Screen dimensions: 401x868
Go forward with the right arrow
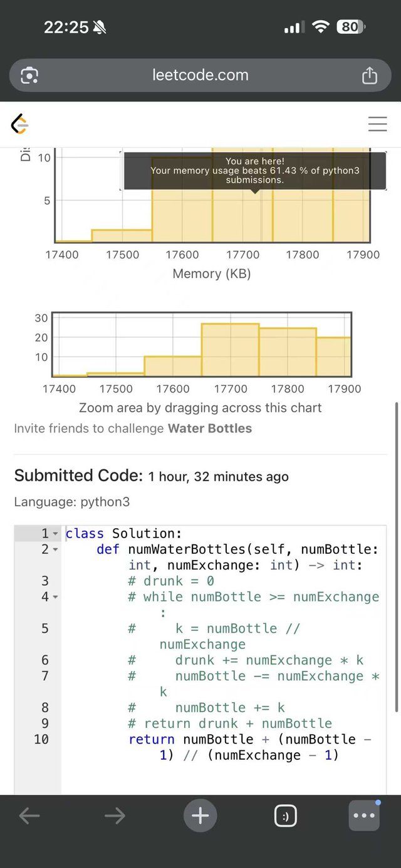click(115, 815)
